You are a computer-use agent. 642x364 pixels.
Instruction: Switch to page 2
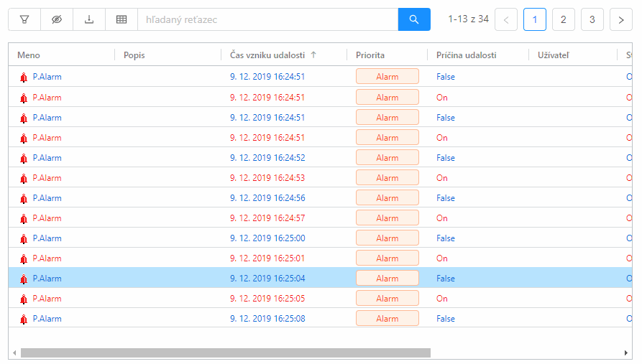click(564, 19)
